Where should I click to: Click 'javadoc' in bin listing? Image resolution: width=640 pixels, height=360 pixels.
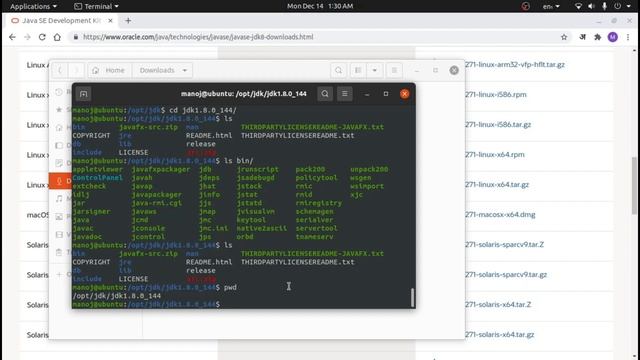pos(87,237)
